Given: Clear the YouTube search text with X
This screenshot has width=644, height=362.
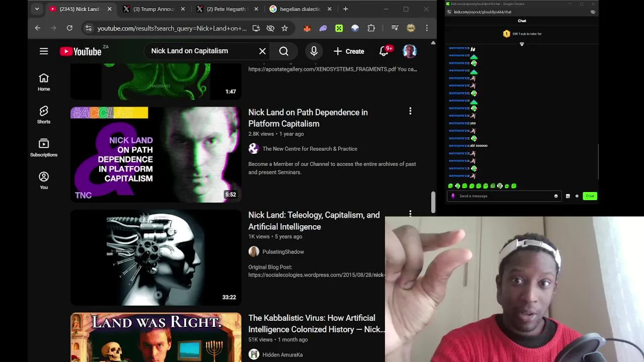Looking at the screenshot, I should click(x=262, y=51).
